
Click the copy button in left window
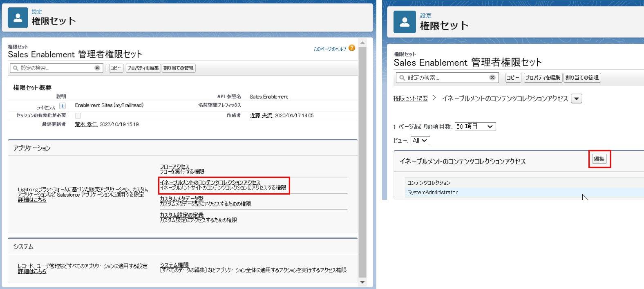(x=116, y=68)
